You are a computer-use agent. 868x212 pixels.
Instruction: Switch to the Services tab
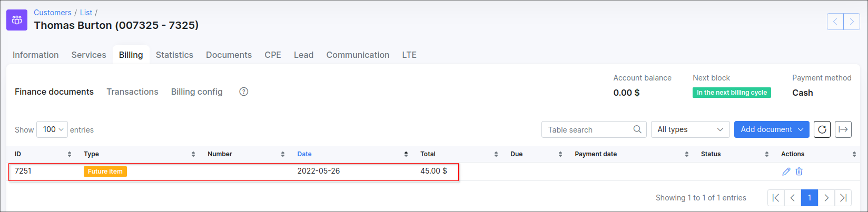coord(88,55)
